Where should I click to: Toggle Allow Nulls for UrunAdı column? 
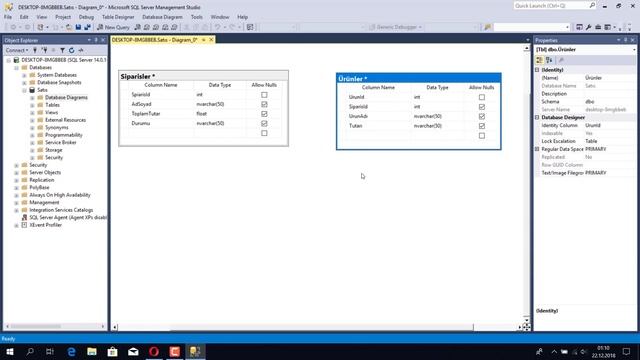point(482,116)
